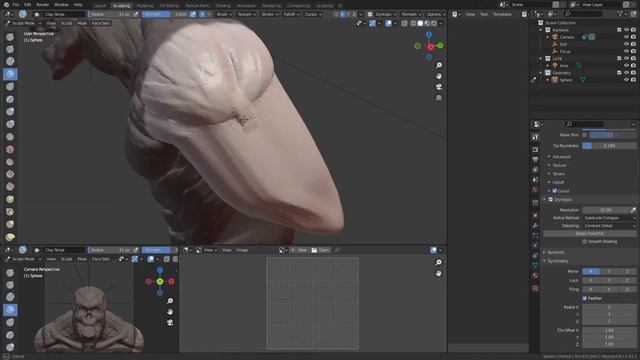Click the zoom icon in image editor

coord(438,262)
